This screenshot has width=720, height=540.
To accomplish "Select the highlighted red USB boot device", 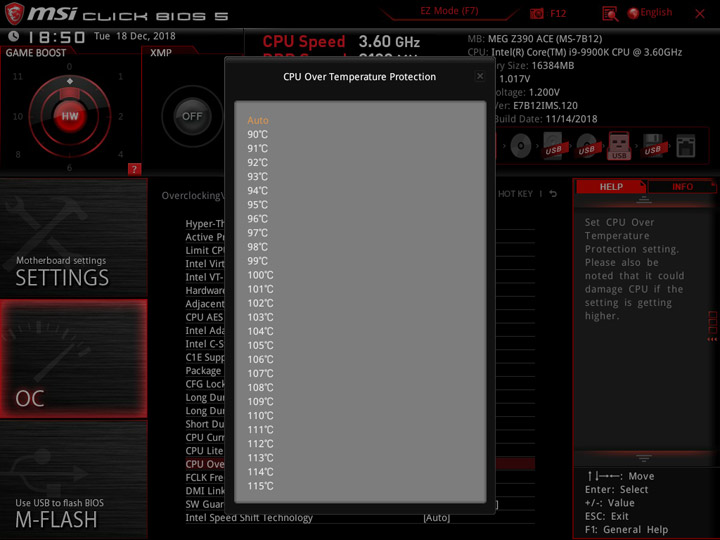I will pos(619,146).
